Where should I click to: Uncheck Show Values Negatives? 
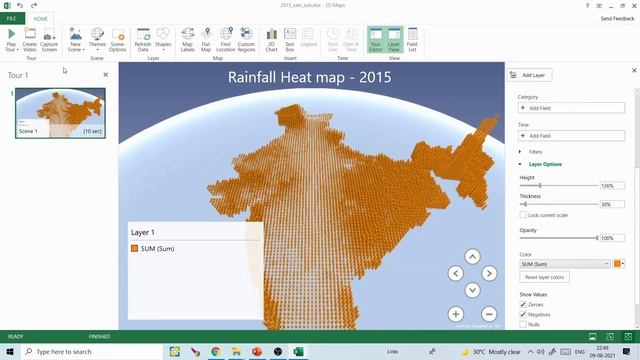tap(523, 314)
